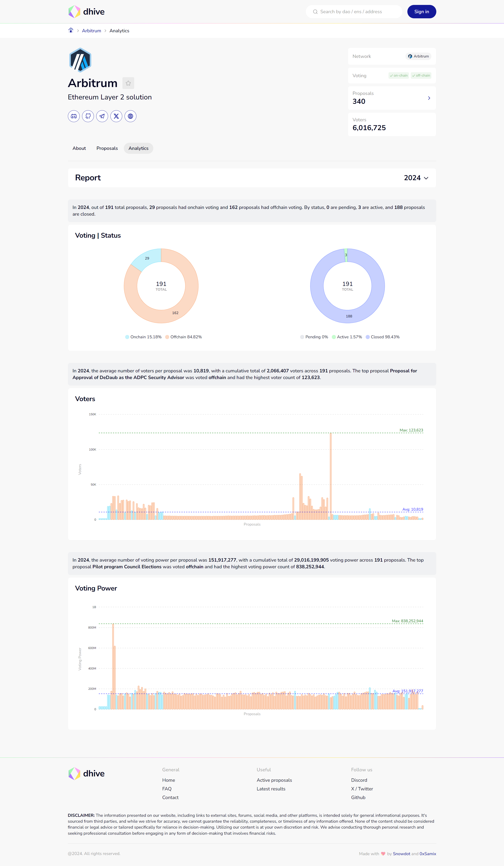Click the heart icon in footer credits
The width and height of the screenshot is (504, 866).
click(x=383, y=854)
